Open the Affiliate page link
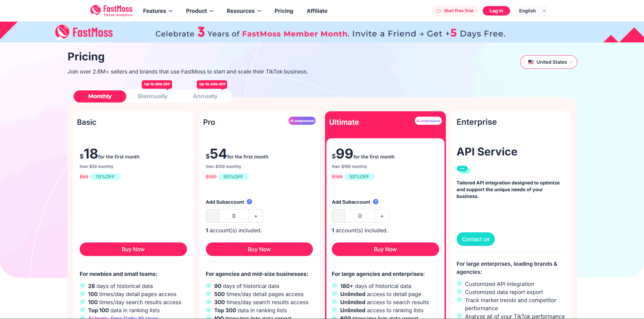 coord(317,11)
